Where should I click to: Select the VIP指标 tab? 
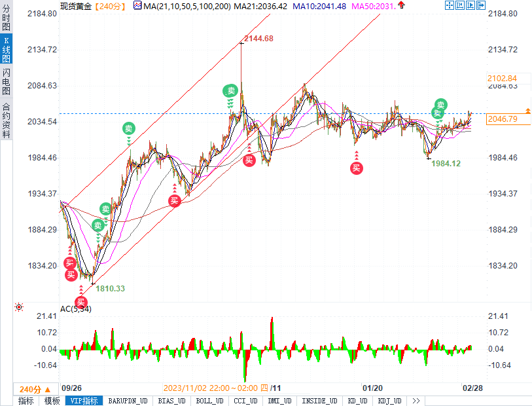(x=84, y=401)
